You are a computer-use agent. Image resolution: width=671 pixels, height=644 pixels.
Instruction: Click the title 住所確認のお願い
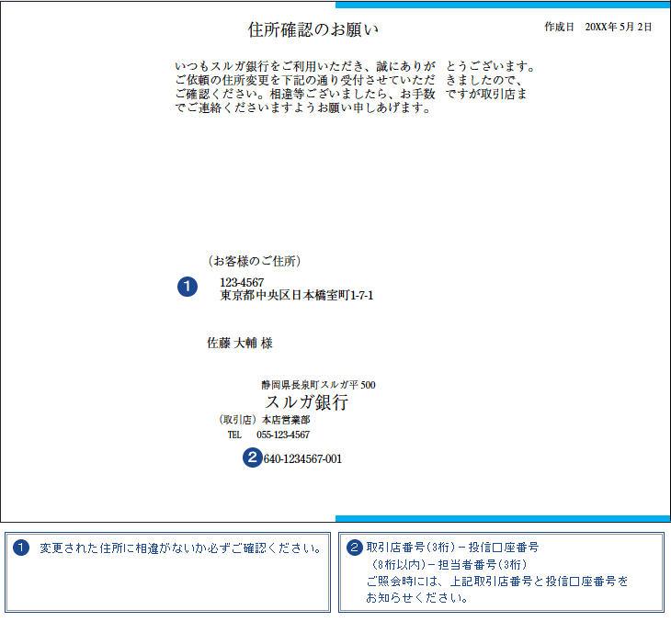point(313,29)
